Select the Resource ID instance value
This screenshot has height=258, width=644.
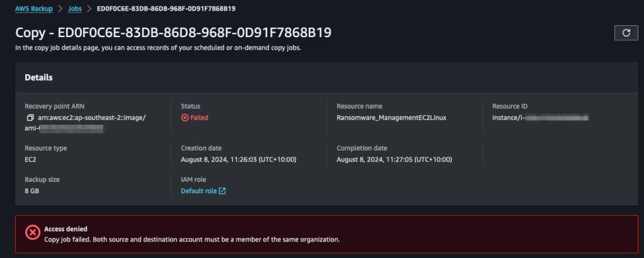541,118
